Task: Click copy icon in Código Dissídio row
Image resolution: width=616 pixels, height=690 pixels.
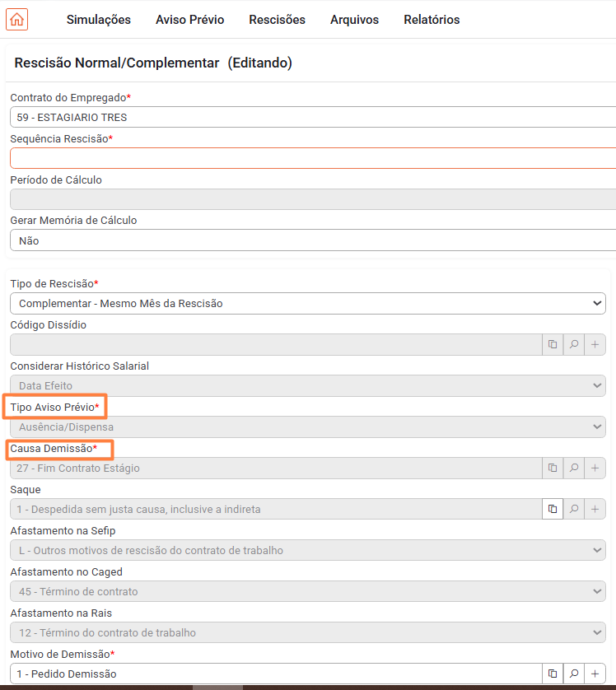Action: pos(553,344)
